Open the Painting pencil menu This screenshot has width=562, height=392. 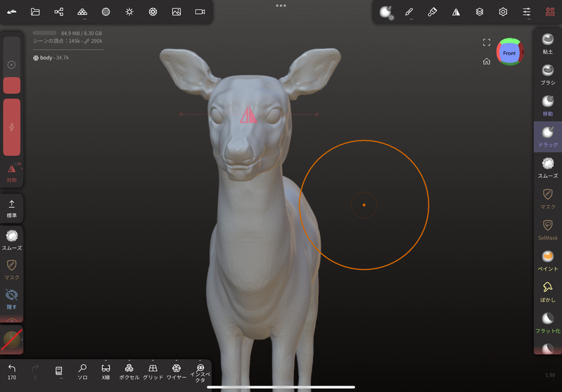tap(409, 12)
